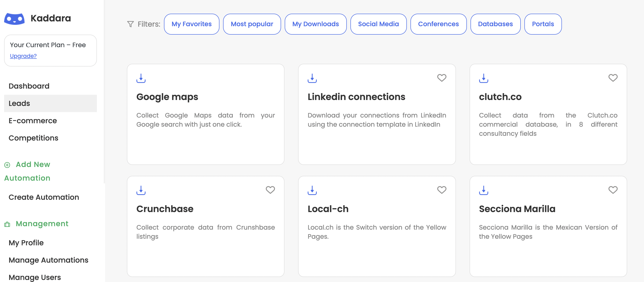Click download icon on Google maps card
The height and width of the screenshot is (282, 644).
pyautogui.click(x=141, y=78)
